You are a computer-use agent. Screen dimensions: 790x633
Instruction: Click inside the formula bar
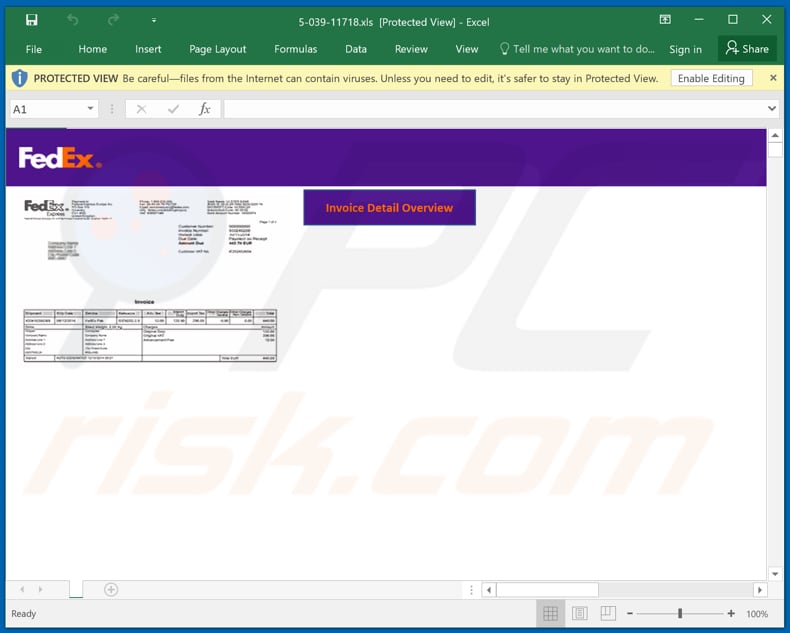(494, 109)
